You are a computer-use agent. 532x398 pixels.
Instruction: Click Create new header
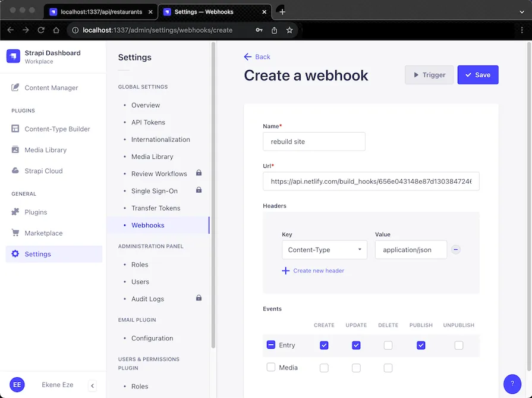point(320,270)
